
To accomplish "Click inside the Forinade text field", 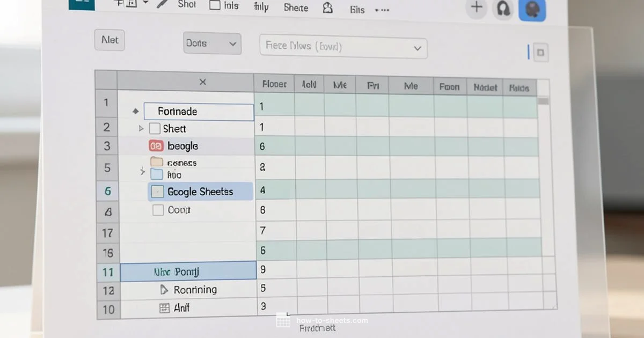I will point(199,111).
